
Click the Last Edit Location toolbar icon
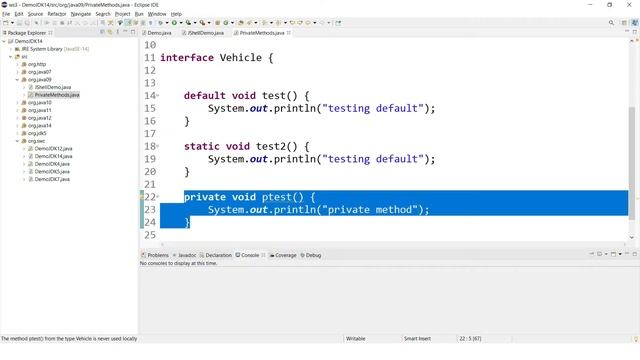click(292, 23)
